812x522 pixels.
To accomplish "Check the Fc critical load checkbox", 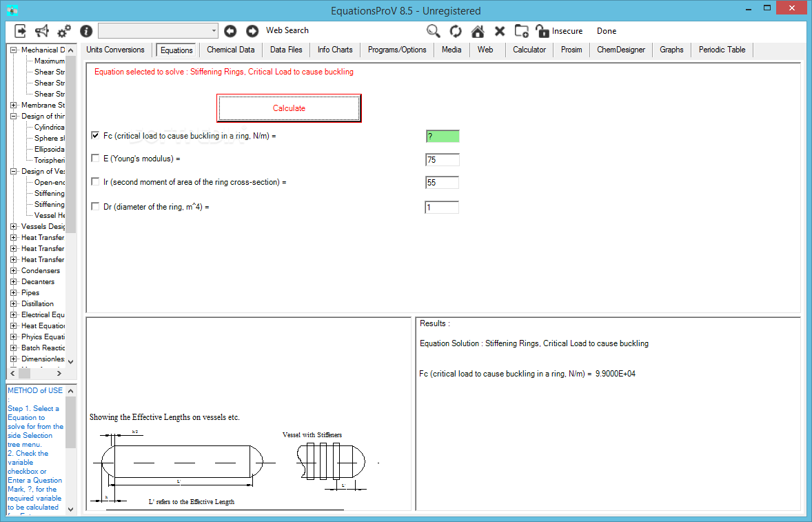I will pyautogui.click(x=94, y=135).
